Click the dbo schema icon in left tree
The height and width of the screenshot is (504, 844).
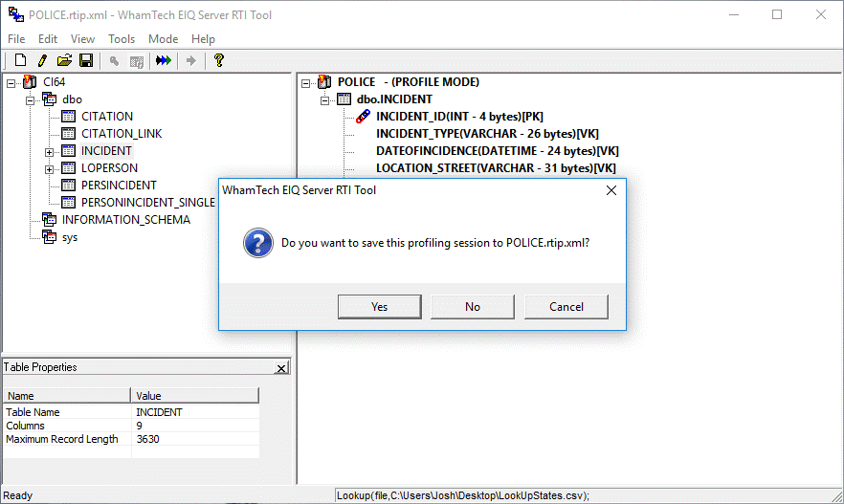pos(49,99)
